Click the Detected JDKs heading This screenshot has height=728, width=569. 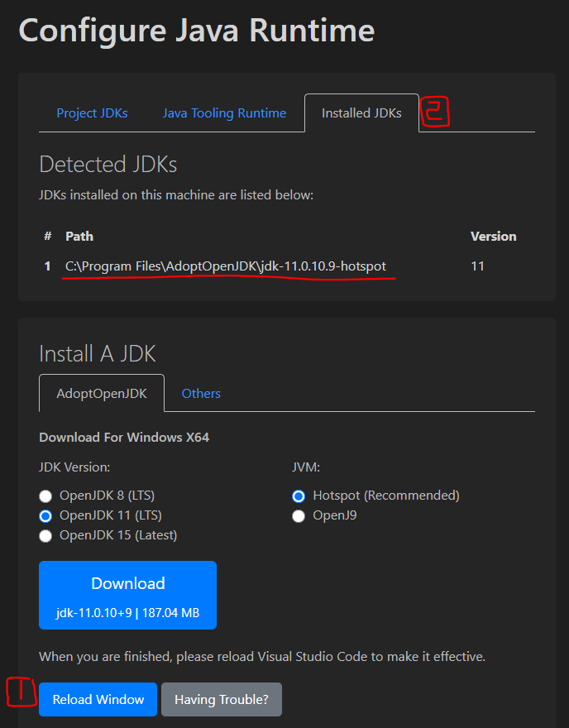coord(108,165)
